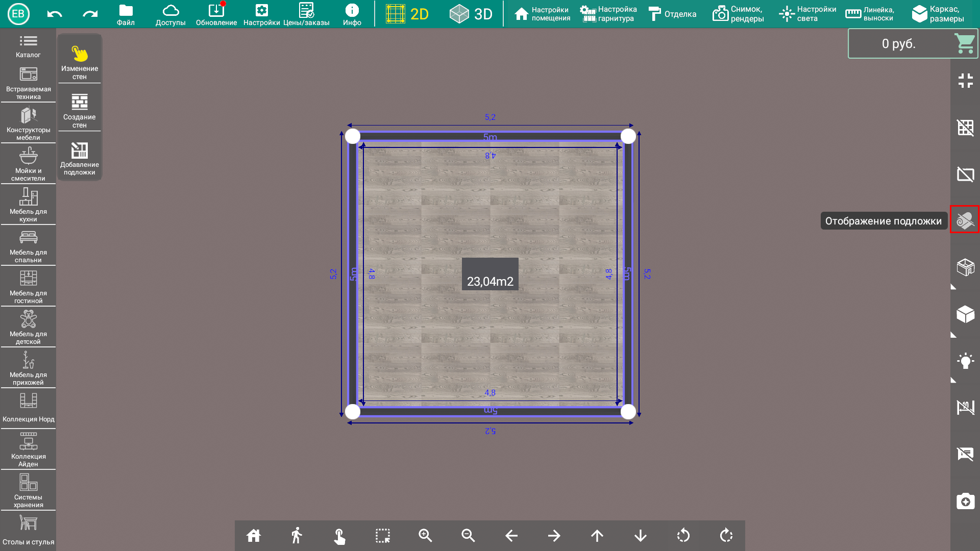Expand the wireframe cube options triangle
This screenshot has height=551, width=980.
coord(953,287)
